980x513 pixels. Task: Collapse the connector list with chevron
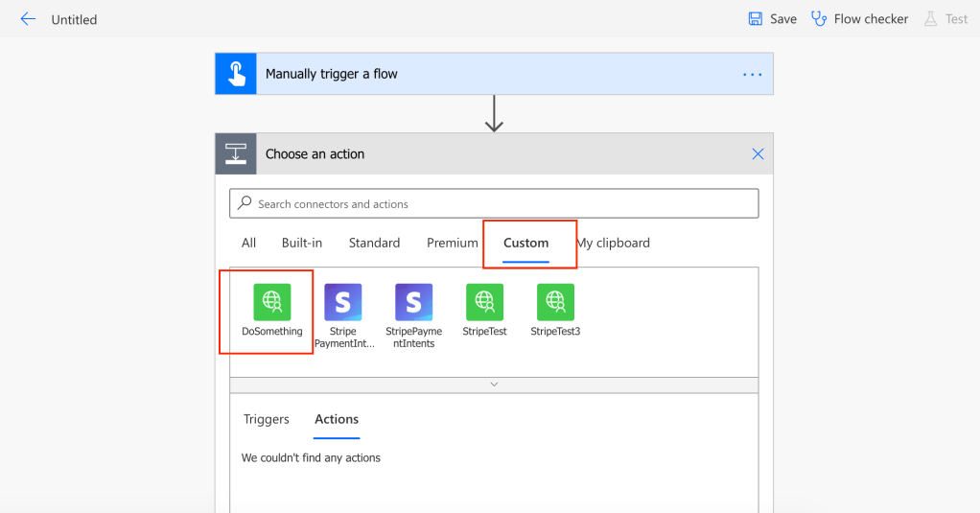tap(494, 384)
